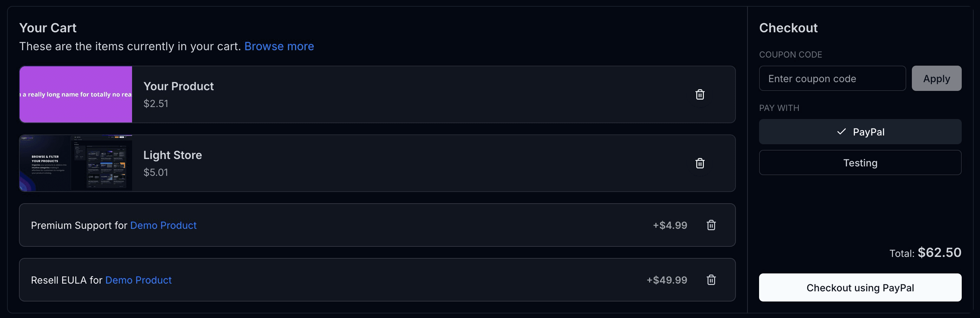Click the Apply coupon button
Image resolution: width=980 pixels, height=318 pixels.
(x=936, y=78)
